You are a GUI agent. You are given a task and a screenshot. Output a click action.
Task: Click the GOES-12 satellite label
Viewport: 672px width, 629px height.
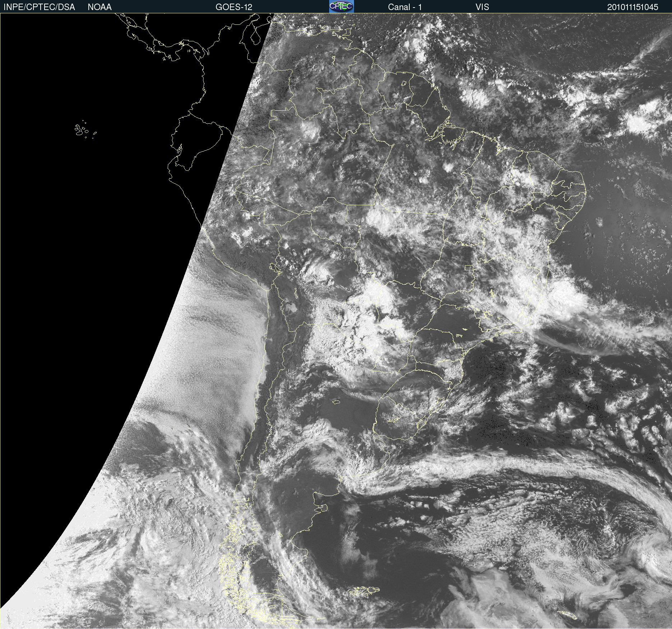click(x=234, y=7)
